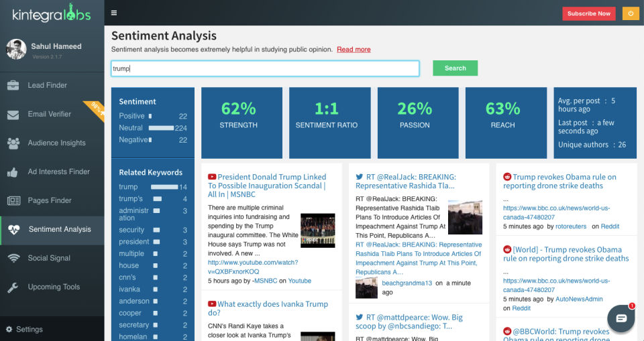Screen dimensions: 644x341
Task: Select Social Signal in sidebar
Action: click(52, 258)
